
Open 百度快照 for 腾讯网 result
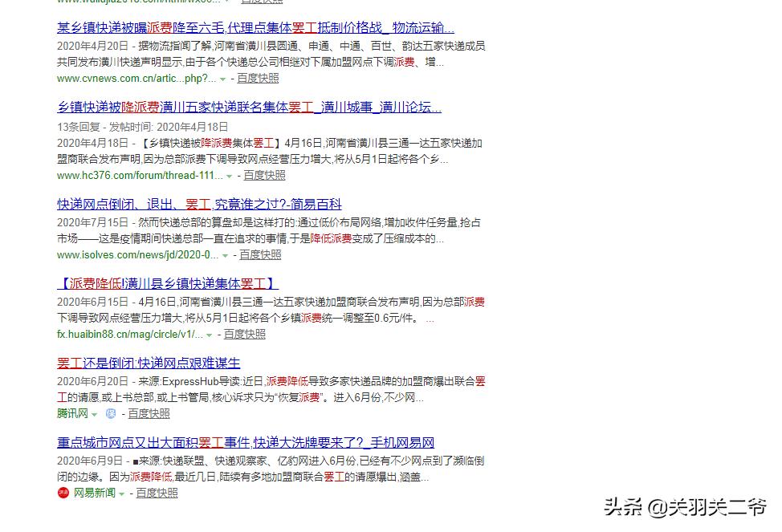(149, 413)
